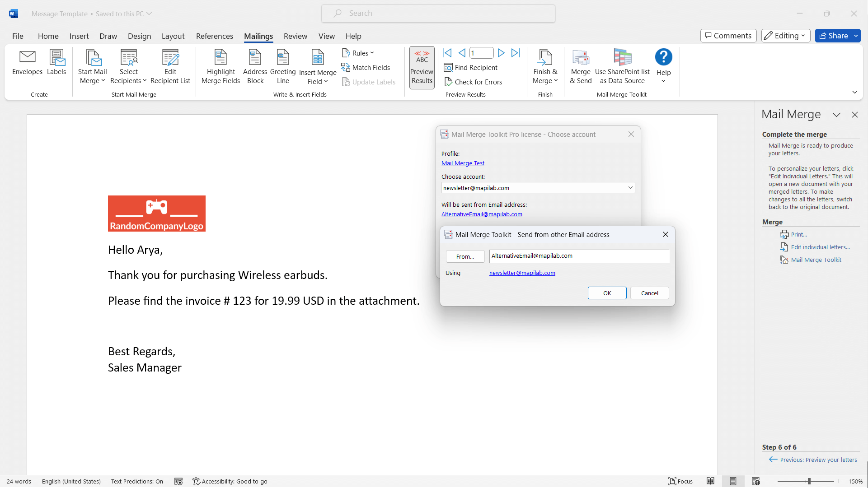Click Use SharePoint list as Data Source
The image size is (868, 488).
tap(622, 65)
